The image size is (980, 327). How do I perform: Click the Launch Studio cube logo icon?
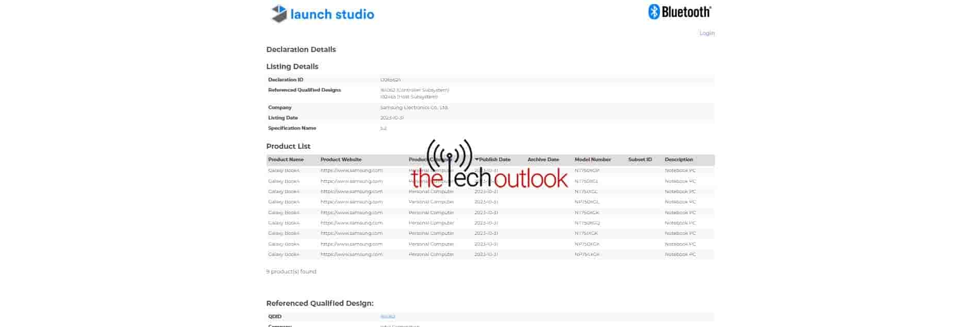point(279,14)
